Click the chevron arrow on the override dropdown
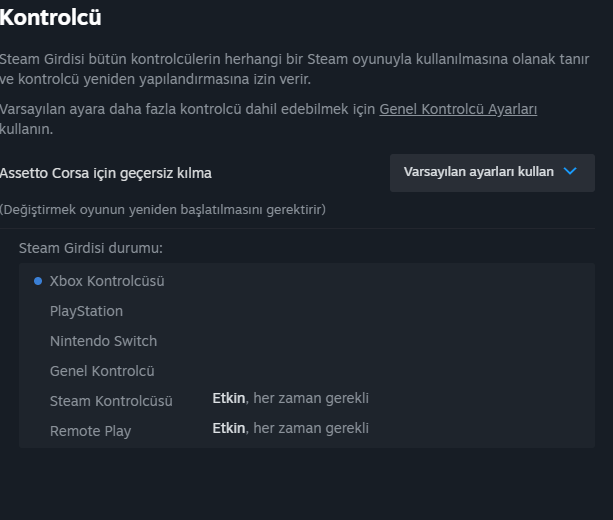Viewport: 613px width, 520px height. 570,171
